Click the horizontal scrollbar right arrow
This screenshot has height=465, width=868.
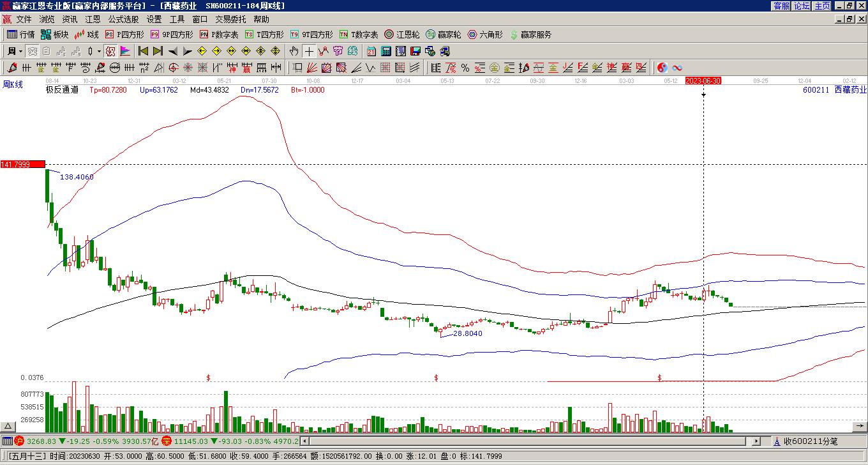pos(756,441)
